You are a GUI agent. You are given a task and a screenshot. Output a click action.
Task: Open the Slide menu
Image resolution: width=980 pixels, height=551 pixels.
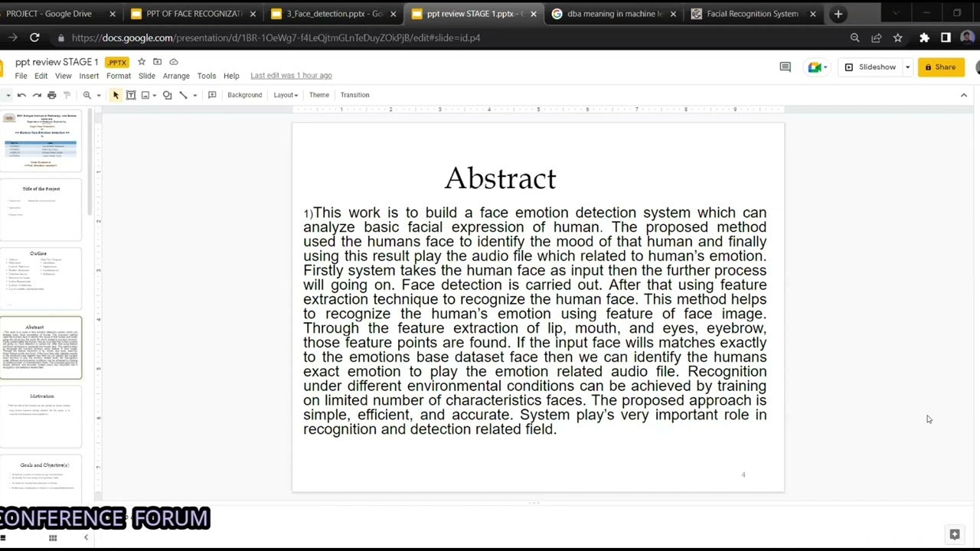(147, 76)
